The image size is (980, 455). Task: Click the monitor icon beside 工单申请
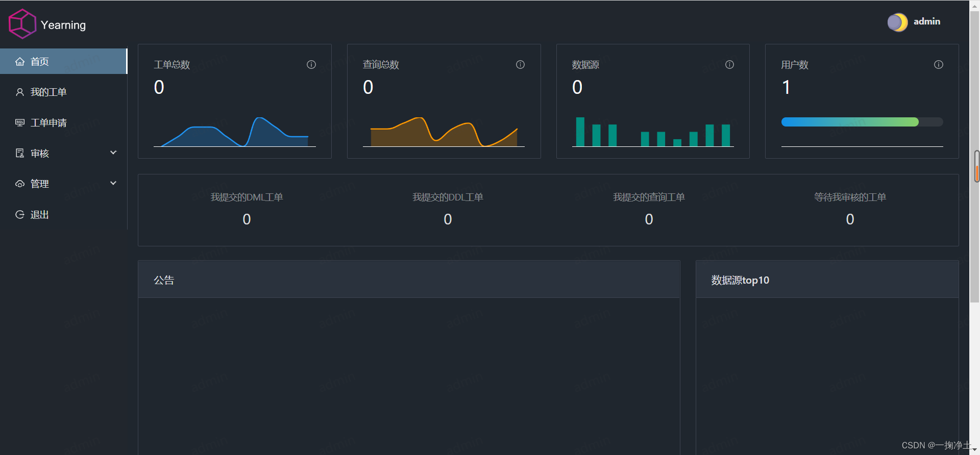(20, 123)
